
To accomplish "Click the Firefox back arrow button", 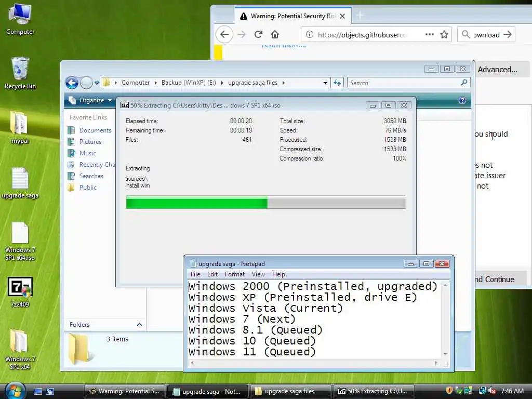I will 224,34.
